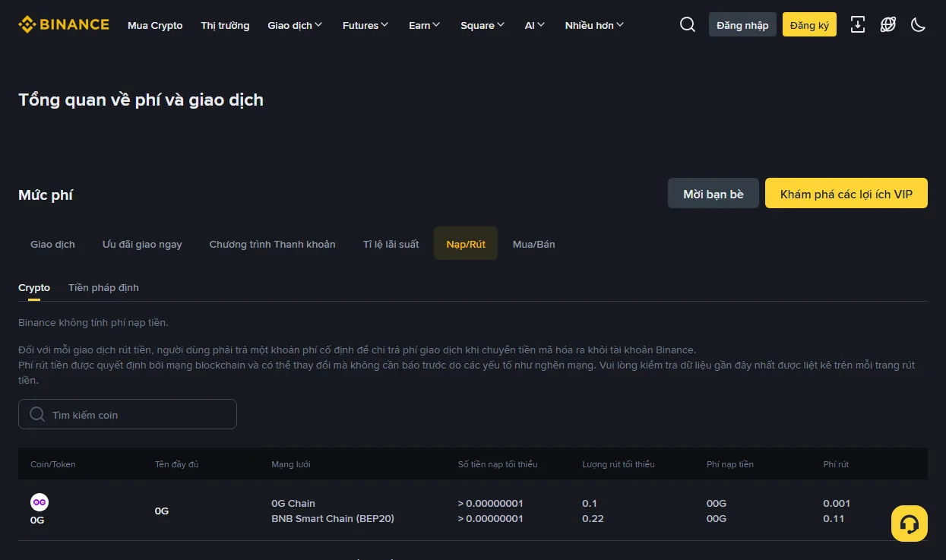Expand the Earn dropdown menu
Image resolution: width=946 pixels, height=560 pixels.
click(425, 25)
